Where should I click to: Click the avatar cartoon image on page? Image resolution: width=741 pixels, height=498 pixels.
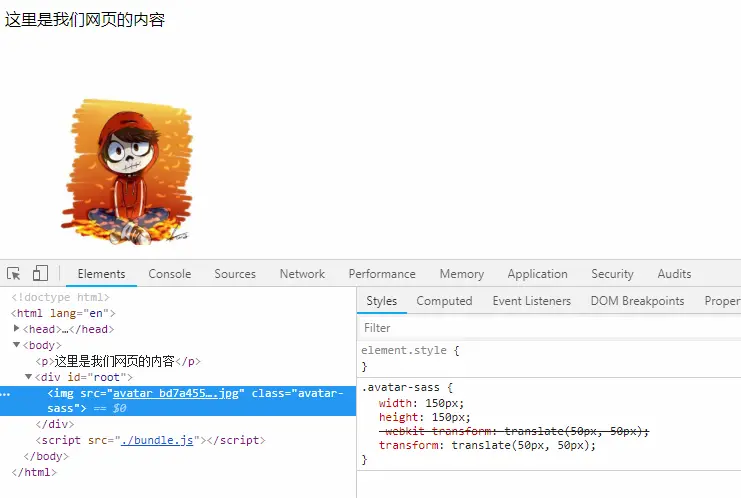pyautogui.click(x=127, y=172)
